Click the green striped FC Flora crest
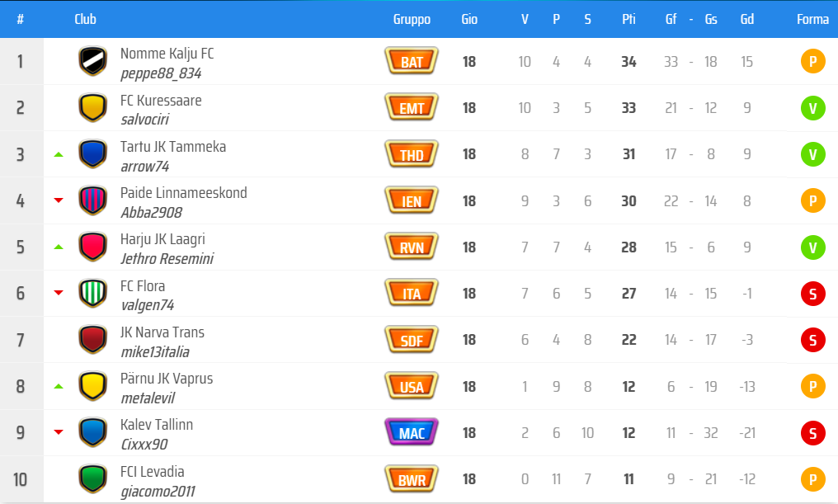838x504 pixels. (x=92, y=293)
